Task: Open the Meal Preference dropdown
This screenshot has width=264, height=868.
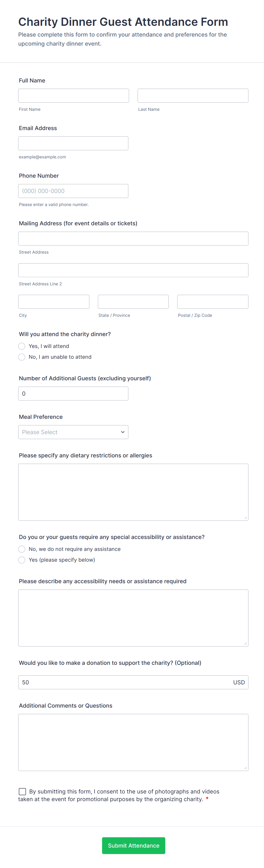Action: [x=73, y=432]
